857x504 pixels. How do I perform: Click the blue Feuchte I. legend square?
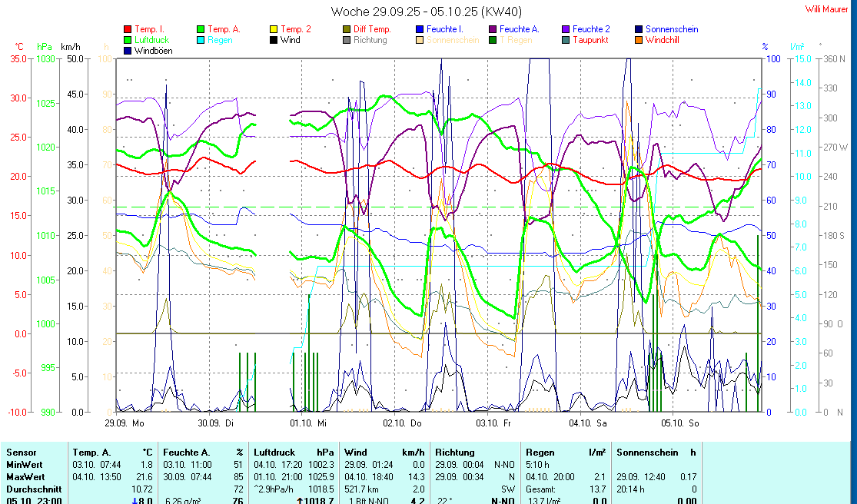point(420,29)
